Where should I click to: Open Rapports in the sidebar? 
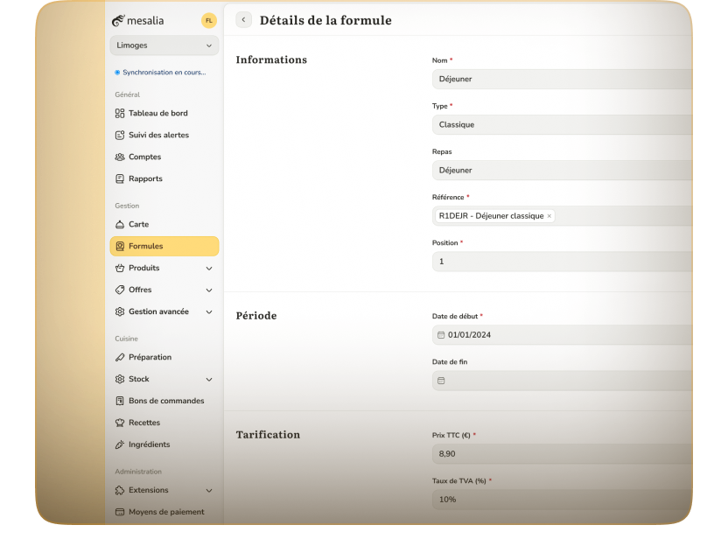(x=145, y=179)
